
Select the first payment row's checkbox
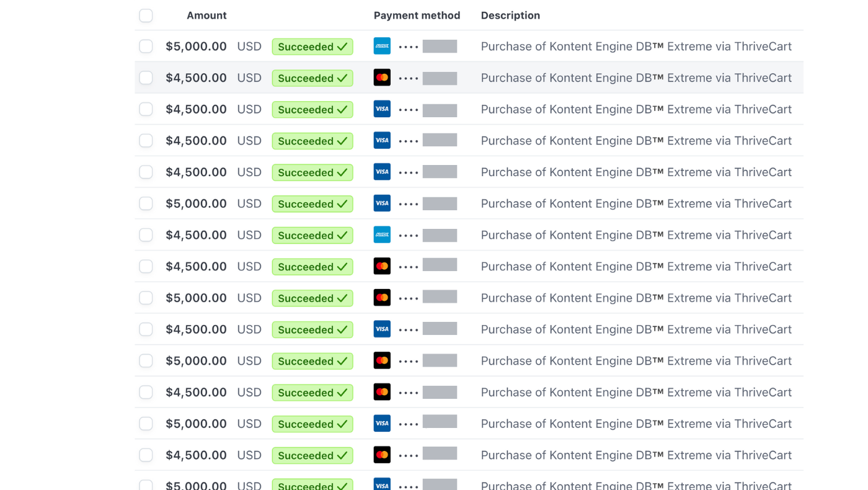pyautogui.click(x=146, y=47)
